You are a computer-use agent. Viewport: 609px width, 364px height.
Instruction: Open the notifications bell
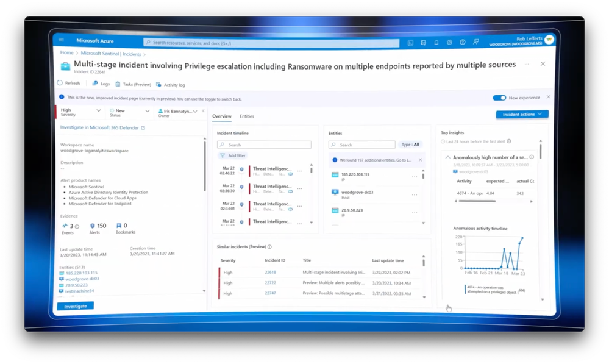(436, 42)
